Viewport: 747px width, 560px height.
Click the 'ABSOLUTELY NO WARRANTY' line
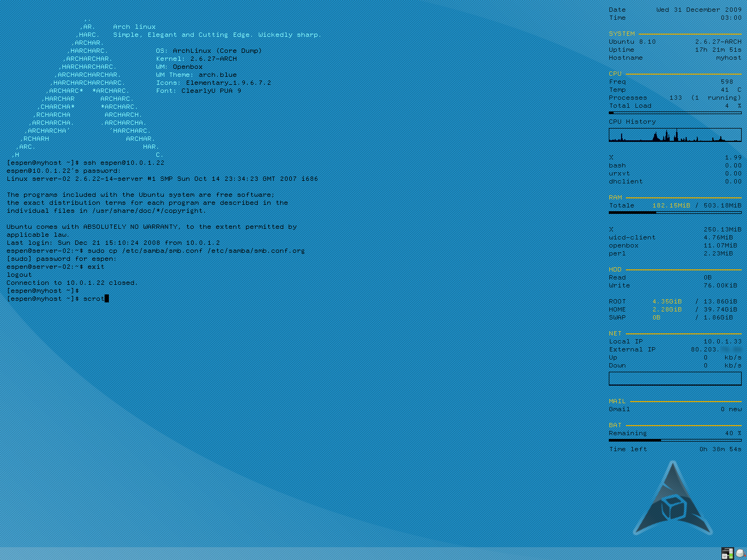coord(152,227)
